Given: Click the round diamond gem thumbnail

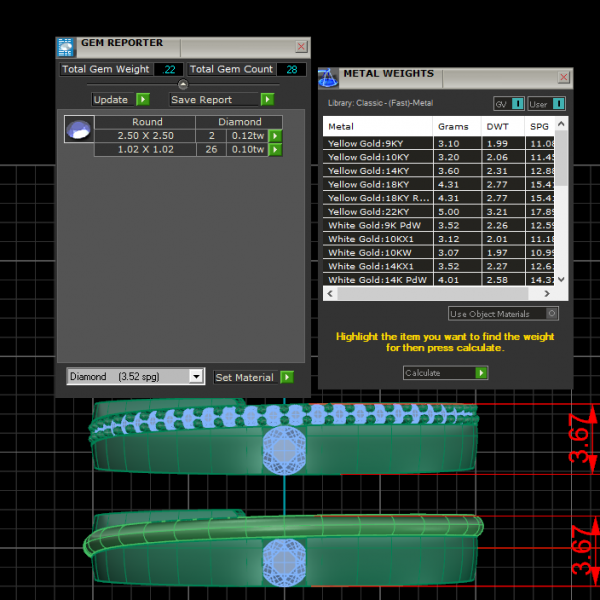Looking at the screenshot, I should pyautogui.click(x=78, y=129).
